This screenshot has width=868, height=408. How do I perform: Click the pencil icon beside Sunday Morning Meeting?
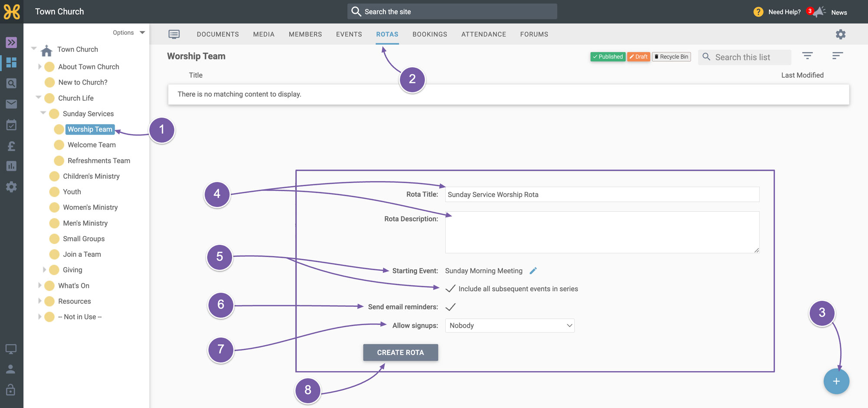(533, 271)
